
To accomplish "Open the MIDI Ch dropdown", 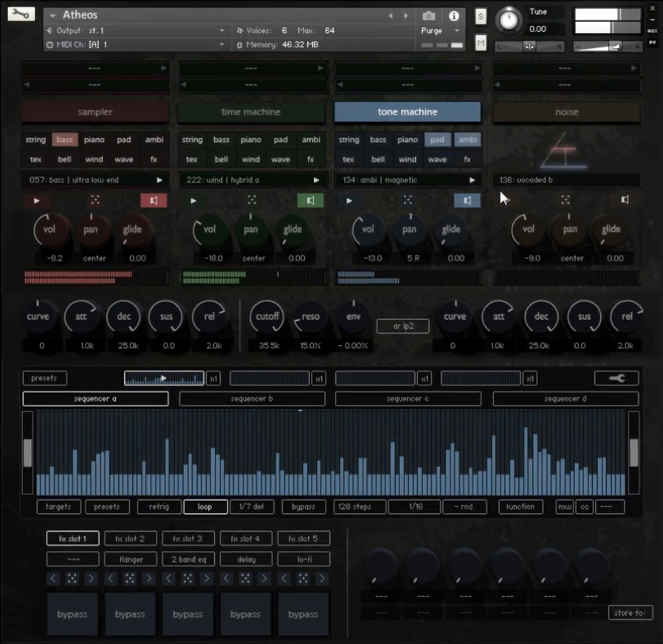I will pyautogui.click(x=136, y=44).
